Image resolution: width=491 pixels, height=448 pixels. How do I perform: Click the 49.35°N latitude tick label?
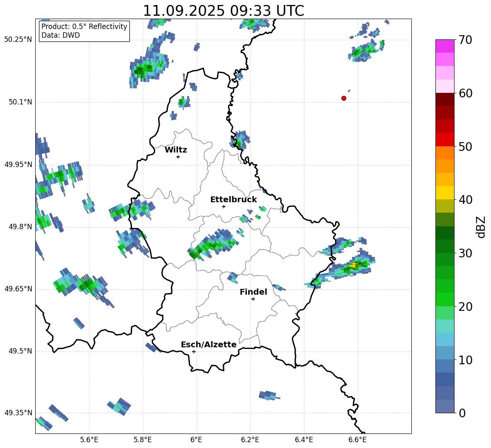click(x=18, y=413)
